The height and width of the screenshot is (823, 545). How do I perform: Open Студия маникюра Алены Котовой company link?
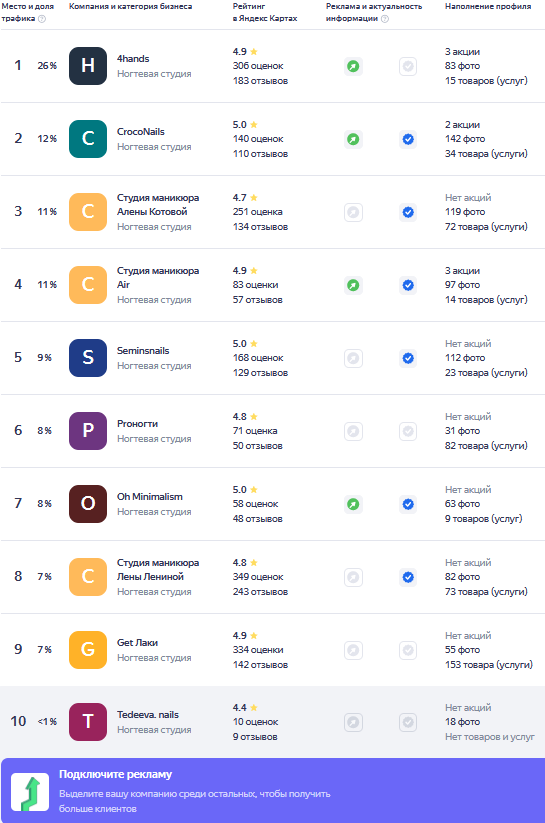pyautogui.click(x=158, y=205)
